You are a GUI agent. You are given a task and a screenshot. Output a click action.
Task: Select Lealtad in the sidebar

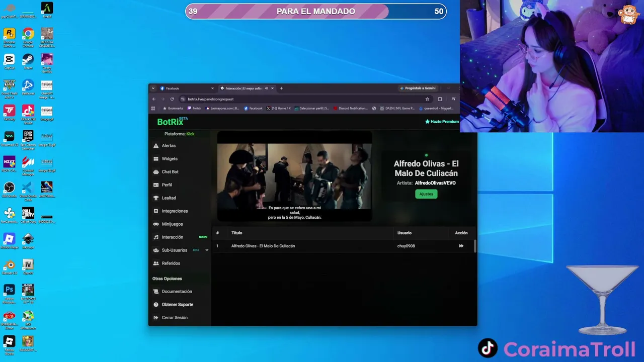[x=169, y=198]
